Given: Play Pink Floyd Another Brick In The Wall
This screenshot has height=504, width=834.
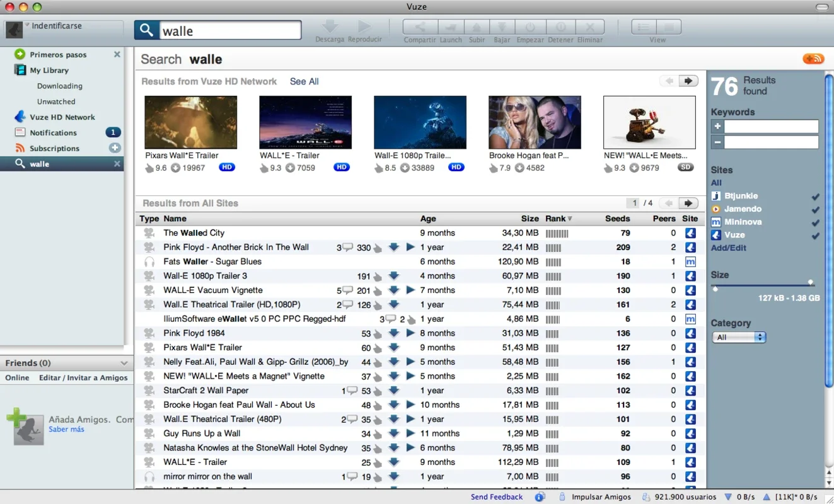Looking at the screenshot, I should 410,247.
